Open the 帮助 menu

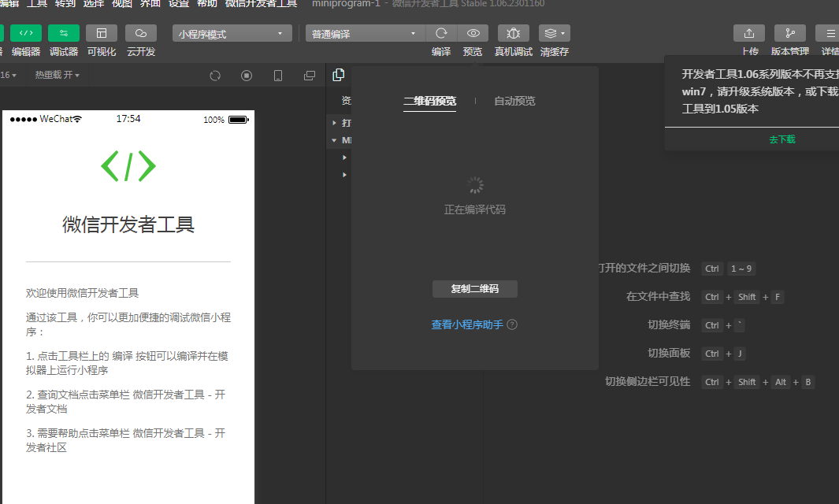[x=207, y=3]
